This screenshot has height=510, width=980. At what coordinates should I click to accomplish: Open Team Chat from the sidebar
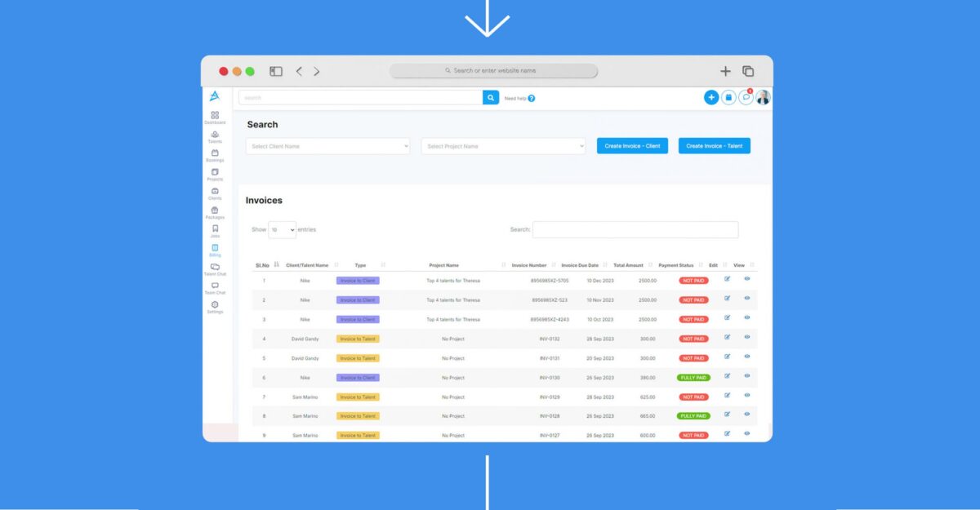215,287
